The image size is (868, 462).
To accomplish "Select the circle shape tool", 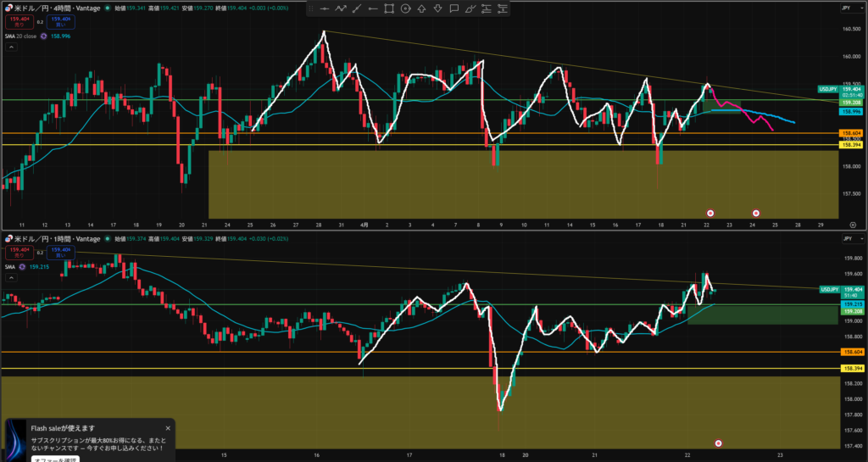I will pos(406,8).
